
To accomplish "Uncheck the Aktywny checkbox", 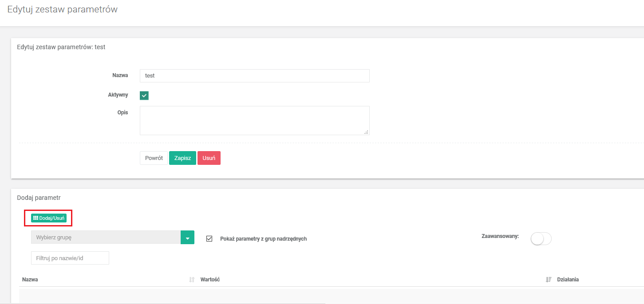I will point(144,95).
